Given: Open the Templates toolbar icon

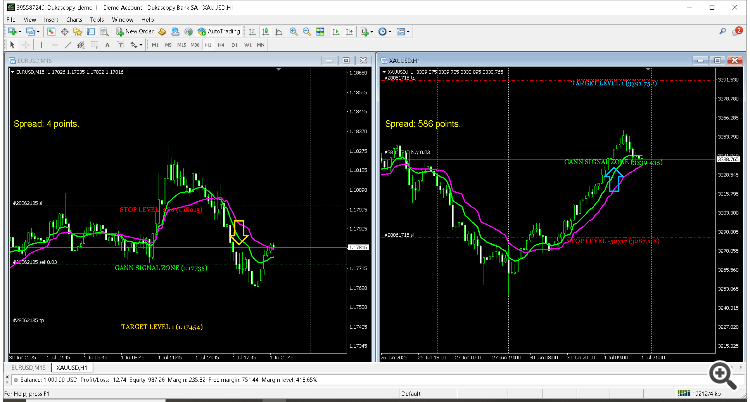Looking at the screenshot, I should point(400,32).
